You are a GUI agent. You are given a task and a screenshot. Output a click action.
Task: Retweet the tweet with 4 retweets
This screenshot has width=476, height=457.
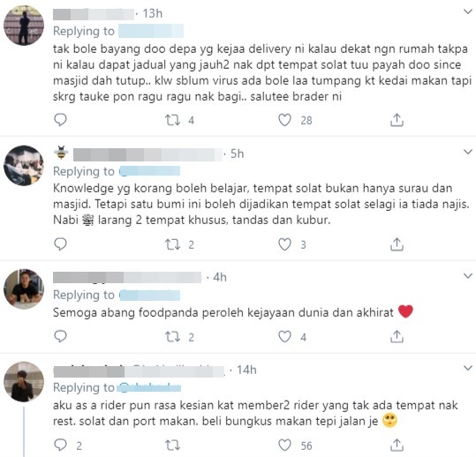pos(172,120)
